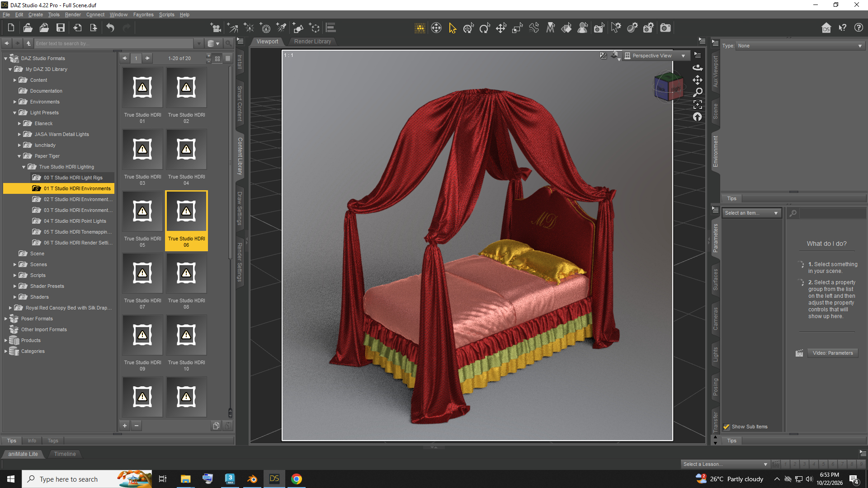This screenshot has width=868, height=488.
Task: Open Chrome from the Windows taskbar
Action: [x=297, y=479]
